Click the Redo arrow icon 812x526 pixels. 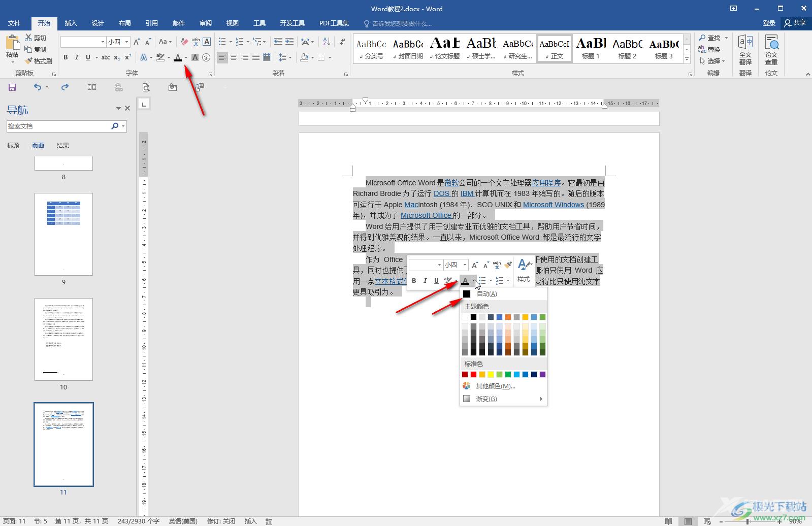click(65, 87)
